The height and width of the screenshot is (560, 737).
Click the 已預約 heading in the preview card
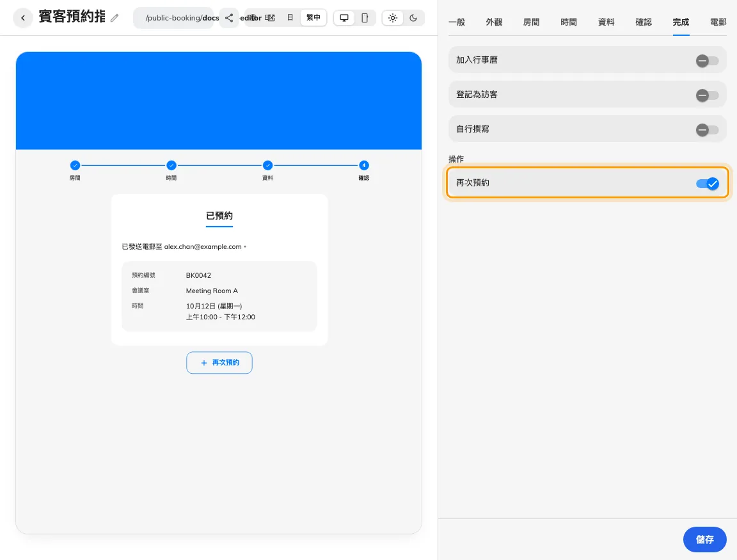pyautogui.click(x=219, y=215)
